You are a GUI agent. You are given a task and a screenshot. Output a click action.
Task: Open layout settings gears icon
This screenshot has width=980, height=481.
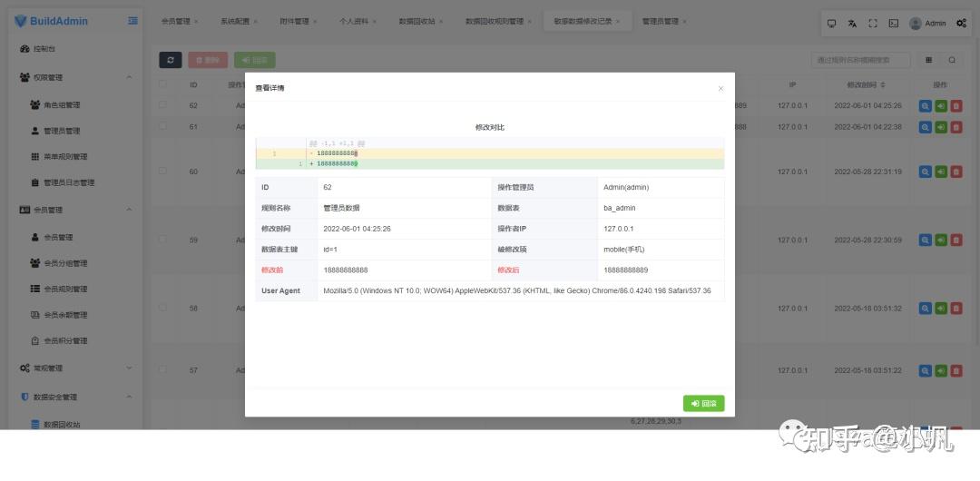point(961,24)
